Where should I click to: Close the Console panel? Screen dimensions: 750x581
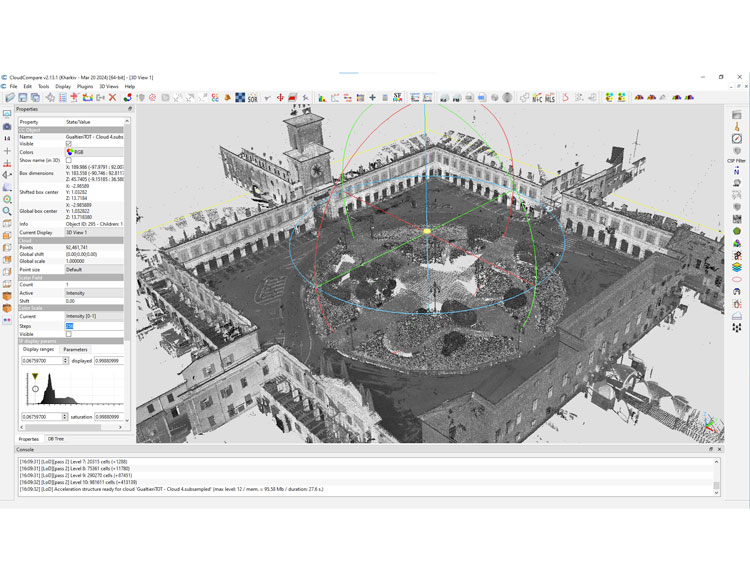click(719, 449)
